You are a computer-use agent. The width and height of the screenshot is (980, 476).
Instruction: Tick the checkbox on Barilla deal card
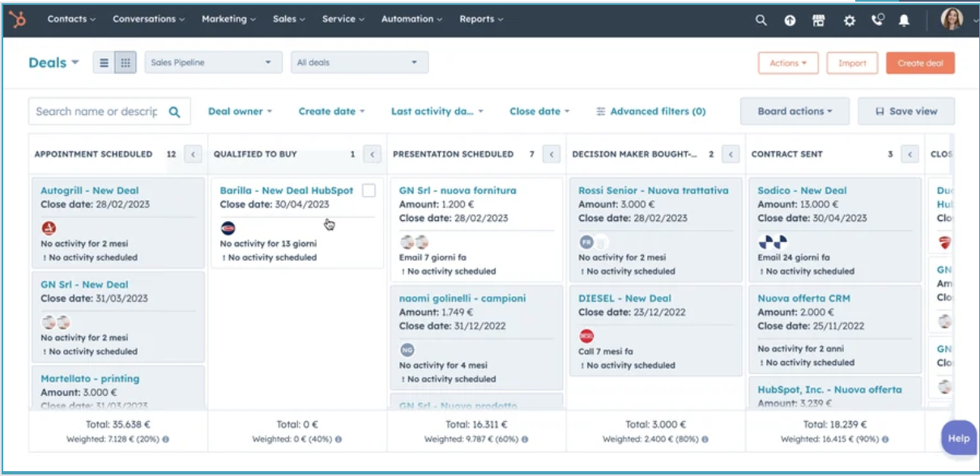[x=369, y=191]
